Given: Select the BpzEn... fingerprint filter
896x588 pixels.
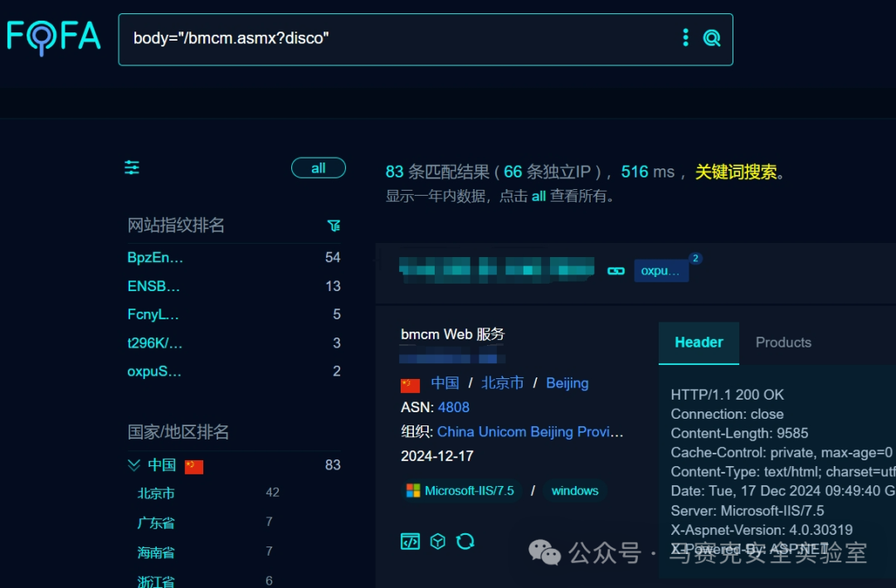Looking at the screenshot, I should (x=155, y=258).
